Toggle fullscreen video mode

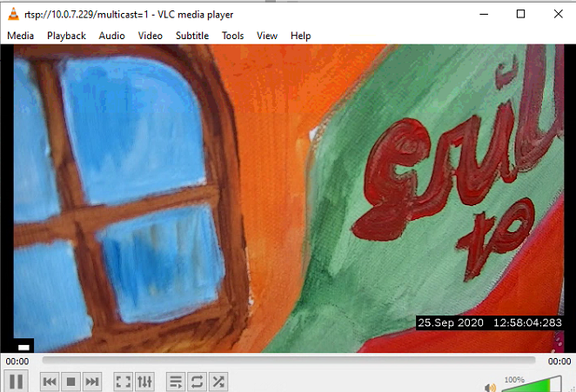124,382
